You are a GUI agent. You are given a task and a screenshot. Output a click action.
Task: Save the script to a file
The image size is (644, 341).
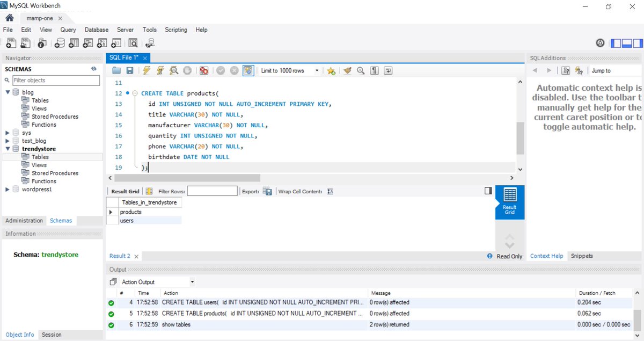[129, 70]
